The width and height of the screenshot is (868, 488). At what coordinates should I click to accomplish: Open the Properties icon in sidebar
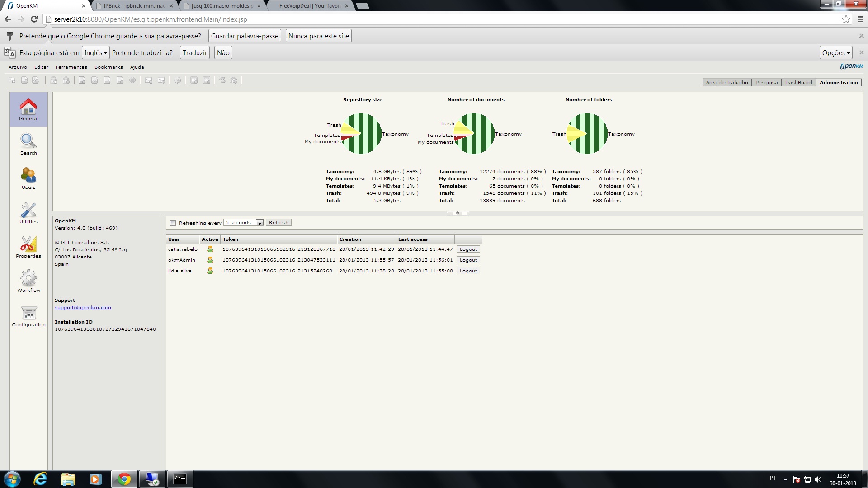pyautogui.click(x=28, y=246)
